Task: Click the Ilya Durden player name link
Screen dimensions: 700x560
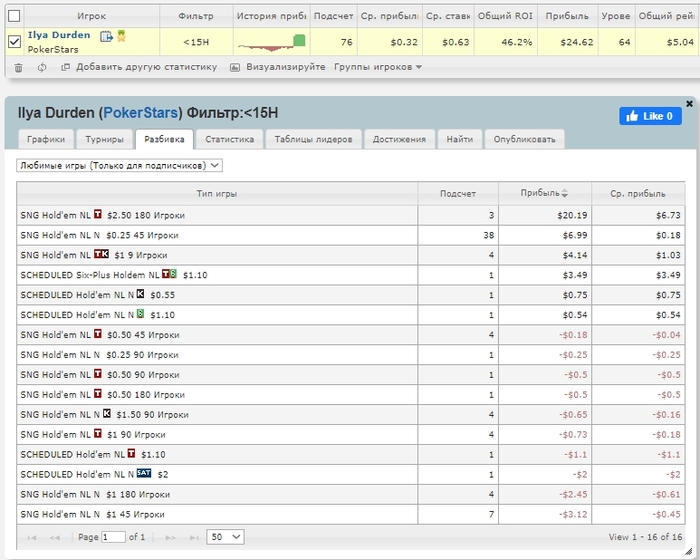Action: pos(59,35)
